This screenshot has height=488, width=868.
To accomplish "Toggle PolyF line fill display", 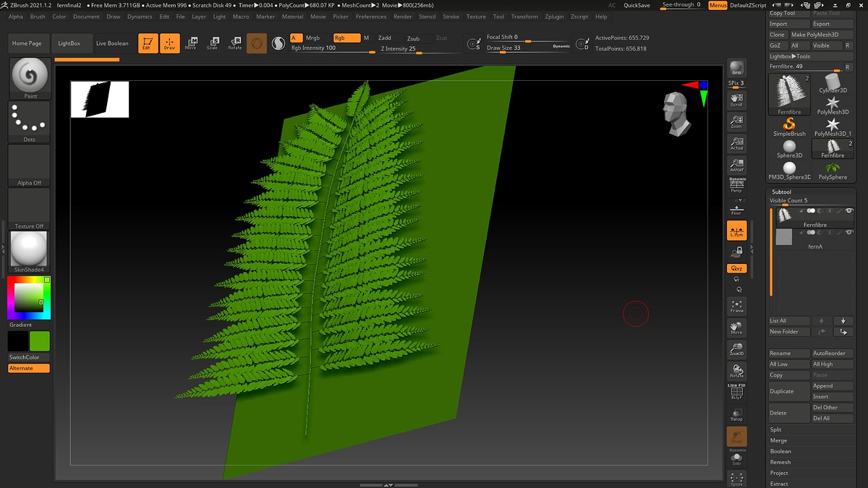I will (736, 393).
